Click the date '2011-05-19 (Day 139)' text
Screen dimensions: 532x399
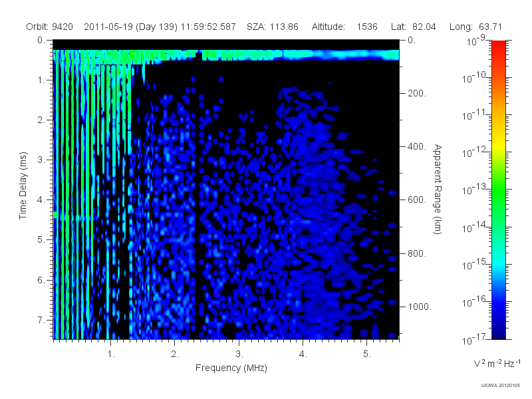[130, 27]
